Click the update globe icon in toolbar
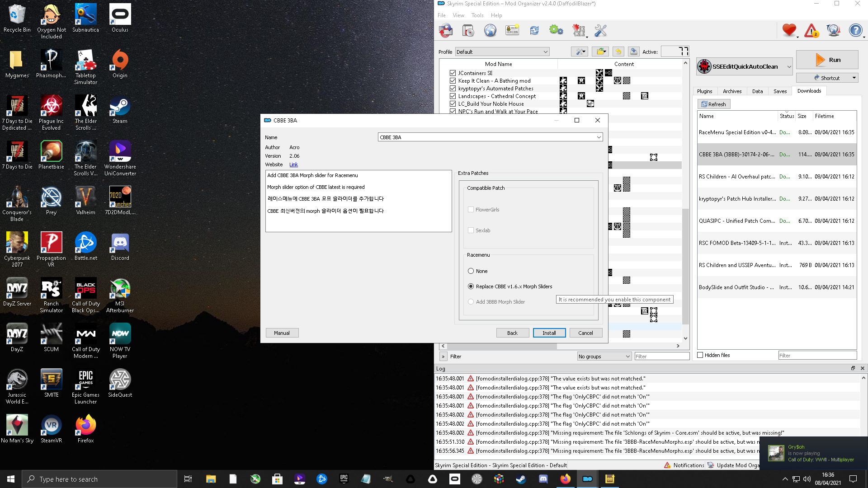 833,31
